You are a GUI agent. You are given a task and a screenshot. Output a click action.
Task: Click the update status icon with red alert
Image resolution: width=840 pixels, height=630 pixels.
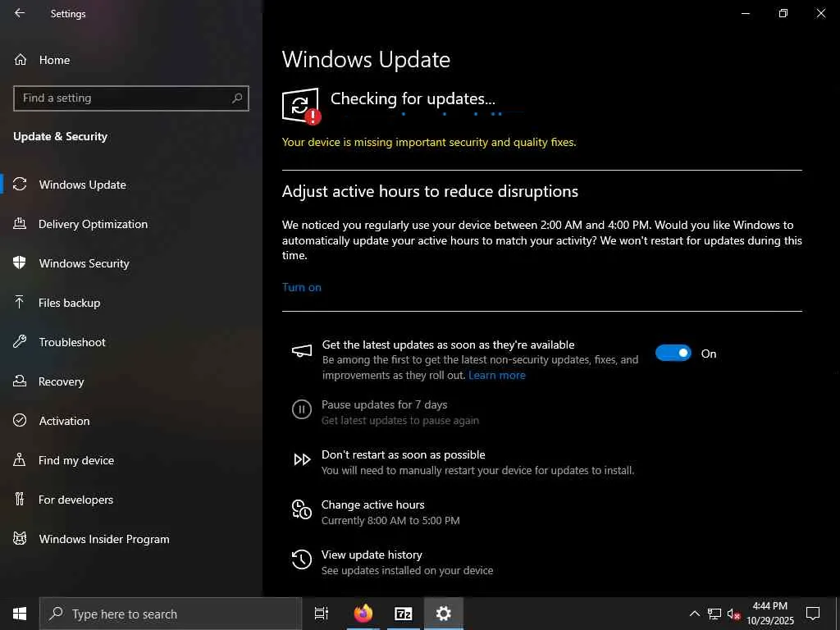click(302, 106)
